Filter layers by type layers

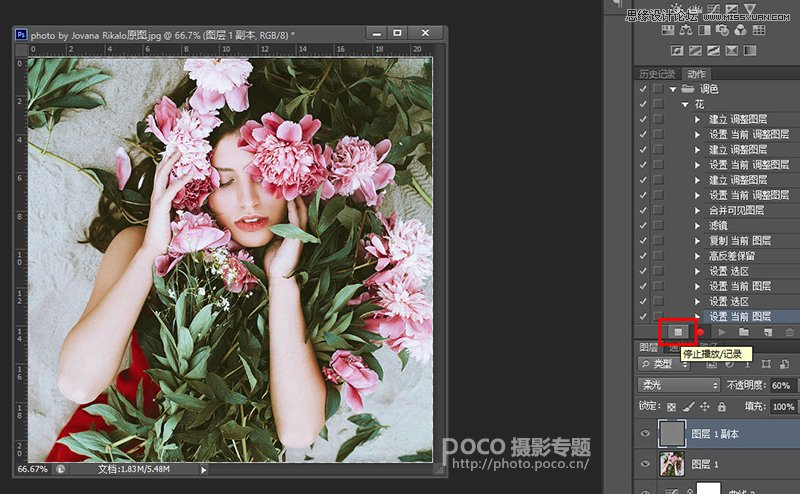coord(747,364)
